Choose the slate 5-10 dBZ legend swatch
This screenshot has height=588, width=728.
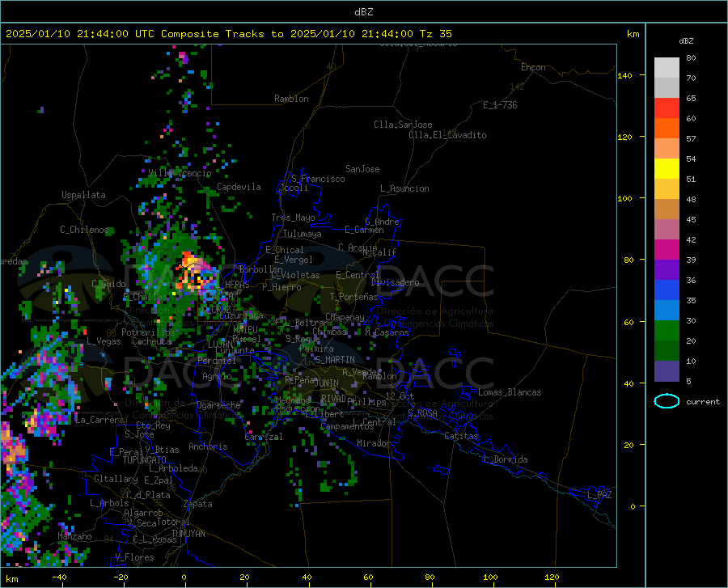(x=667, y=370)
